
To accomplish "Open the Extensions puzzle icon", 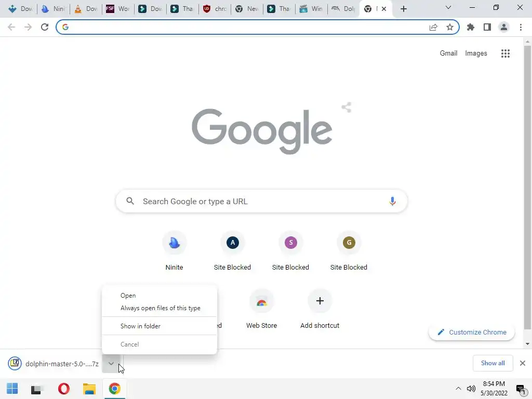I will tap(470, 27).
